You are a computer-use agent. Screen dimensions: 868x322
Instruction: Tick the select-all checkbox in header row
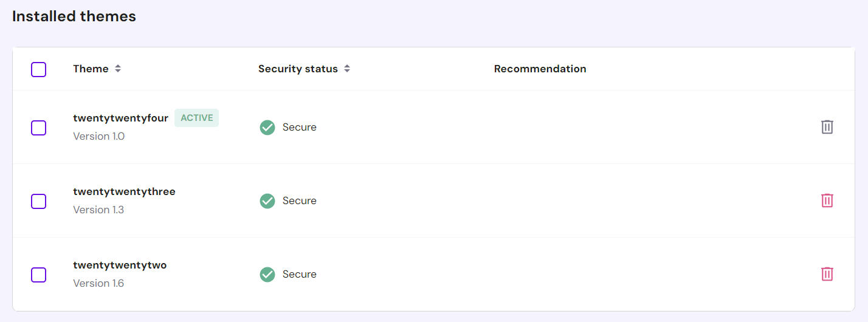(x=38, y=69)
